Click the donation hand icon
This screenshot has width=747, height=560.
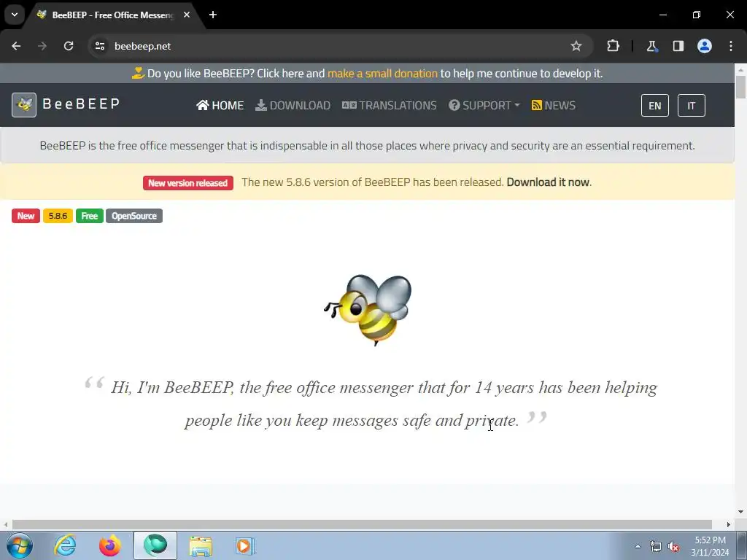138,74
